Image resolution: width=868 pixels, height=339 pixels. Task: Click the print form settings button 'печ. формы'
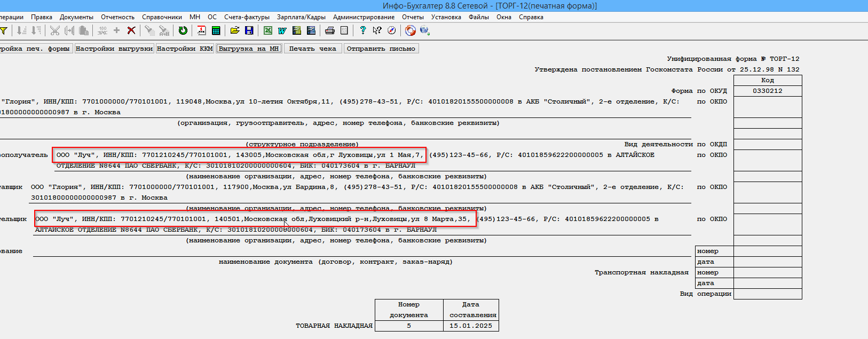coord(35,49)
